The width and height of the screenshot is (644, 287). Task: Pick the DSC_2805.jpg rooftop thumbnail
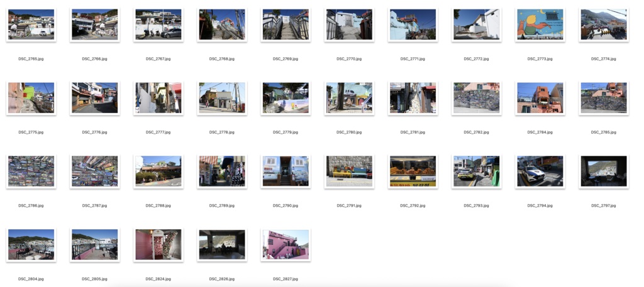tap(95, 245)
